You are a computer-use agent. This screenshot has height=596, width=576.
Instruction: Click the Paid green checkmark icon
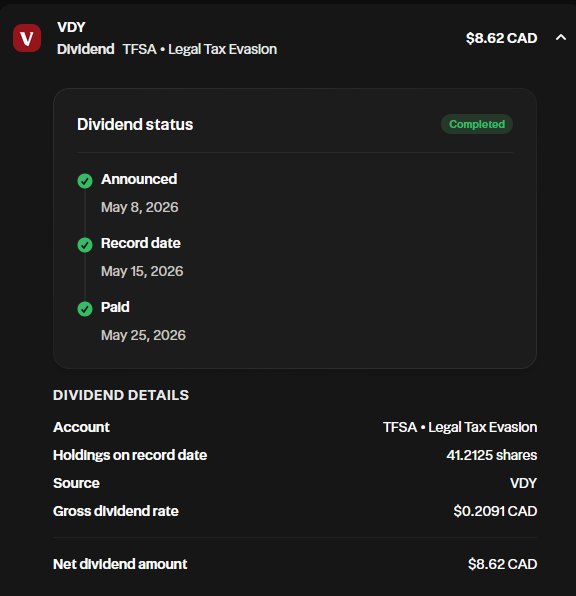pos(85,309)
